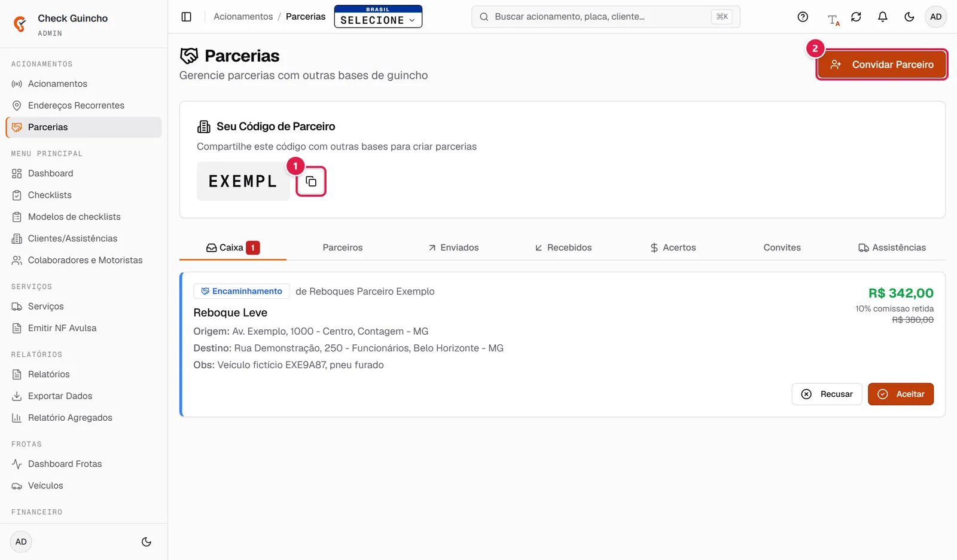Click the Encaminhamento badge
Screen dimensions: 957x560
point(242,291)
